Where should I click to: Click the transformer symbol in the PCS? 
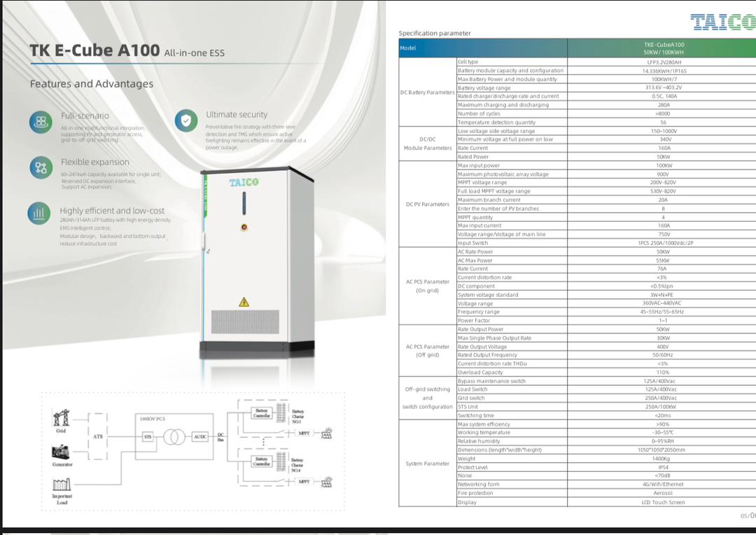point(173,436)
